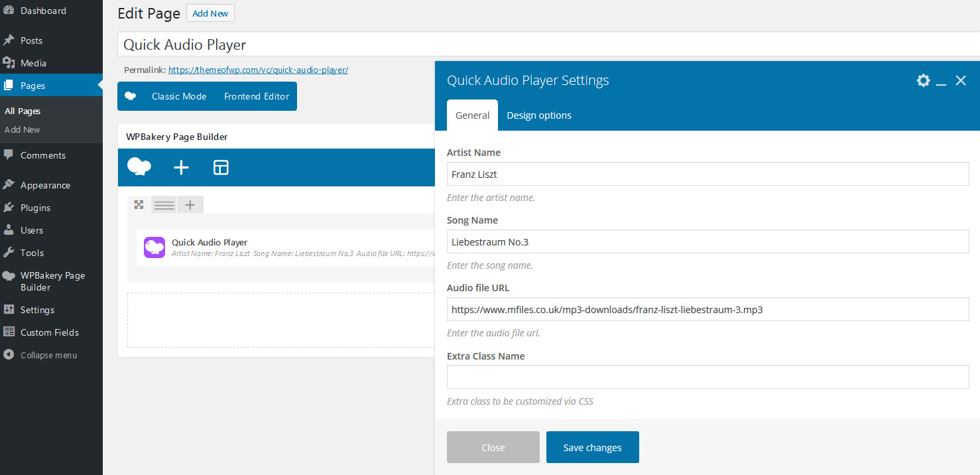
Task: Switch to the Design options tab
Action: click(539, 115)
